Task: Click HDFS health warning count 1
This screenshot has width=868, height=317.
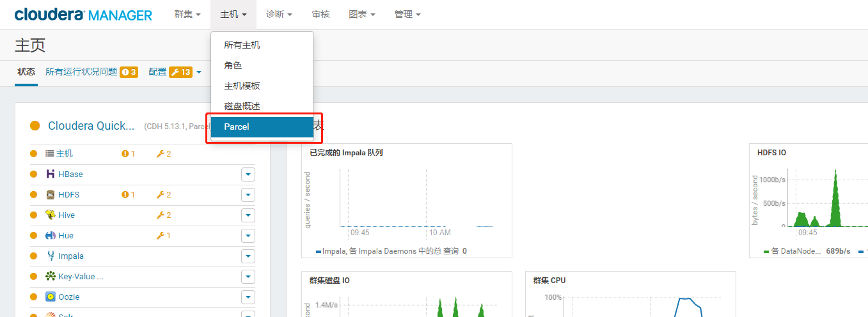Action: click(x=129, y=194)
